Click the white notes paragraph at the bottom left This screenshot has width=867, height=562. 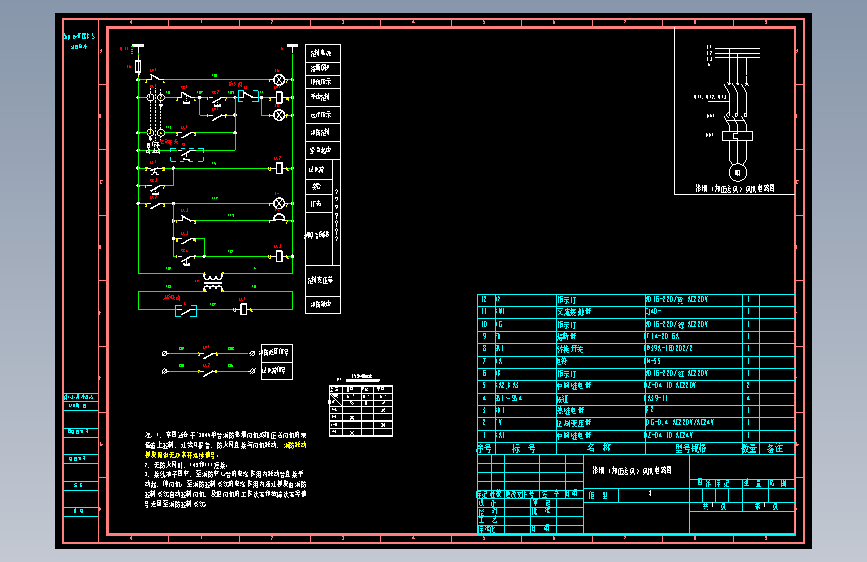225,470
